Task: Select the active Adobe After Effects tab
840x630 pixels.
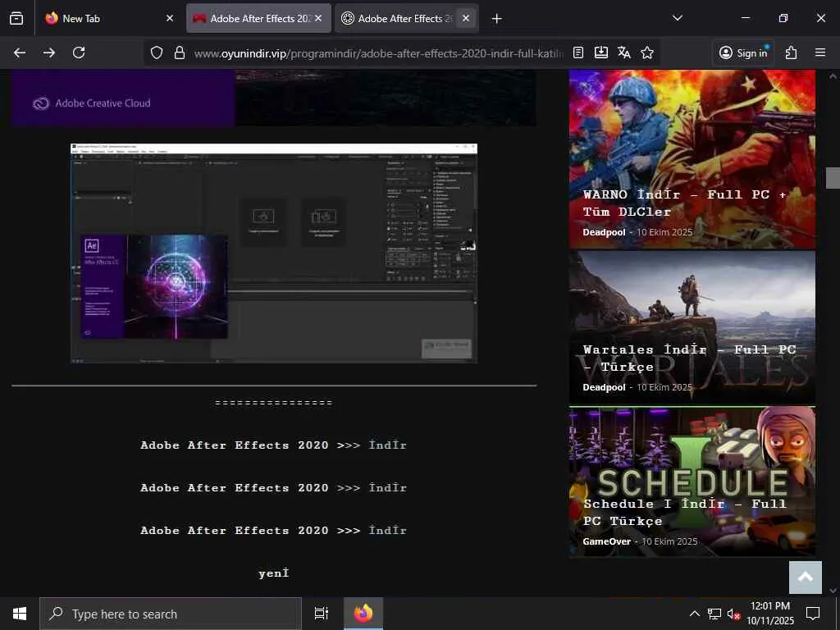Action: pyautogui.click(x=258, y=18)
